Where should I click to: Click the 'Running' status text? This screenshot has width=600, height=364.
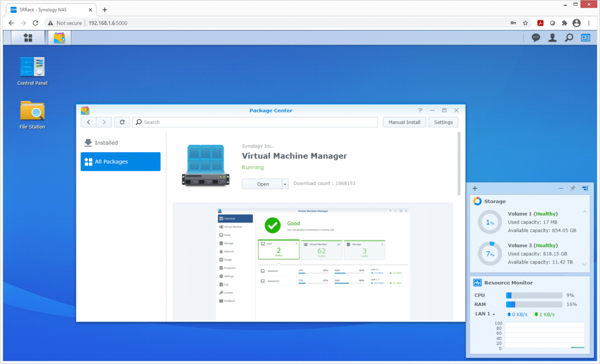(x=252, y=168)
